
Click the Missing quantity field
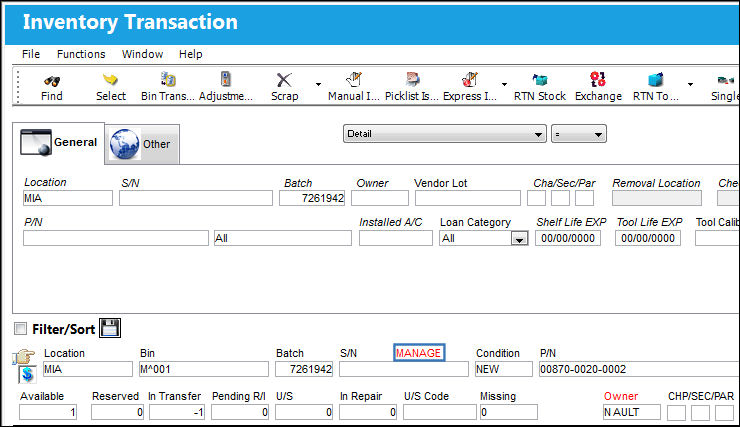coord(509,412)
